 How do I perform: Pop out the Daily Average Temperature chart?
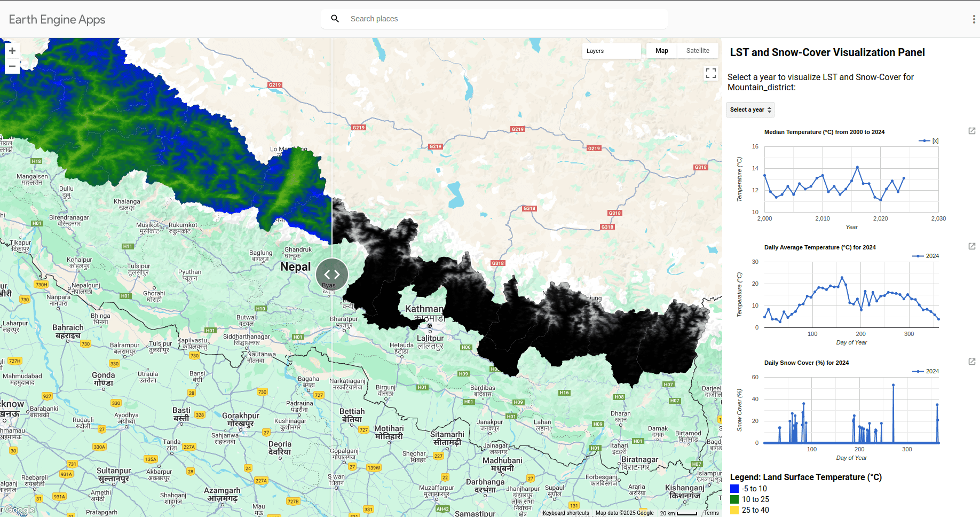[971, 246]
